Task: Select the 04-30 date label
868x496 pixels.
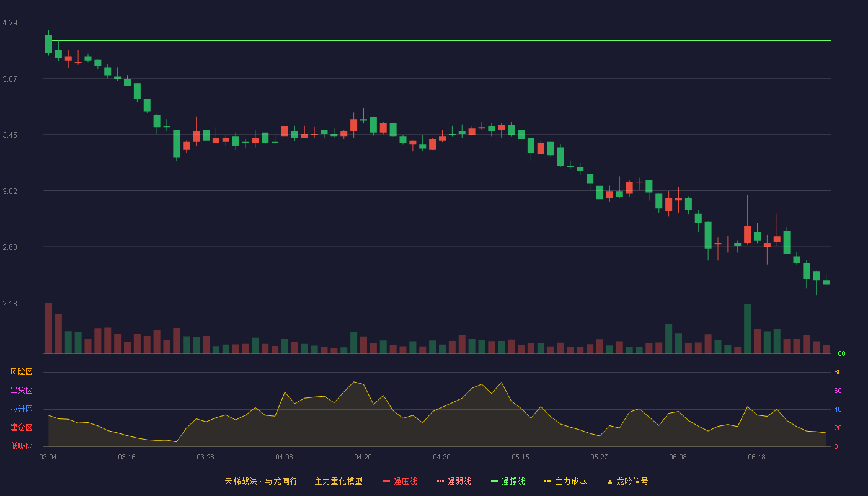Action: [x=441, y=457]
